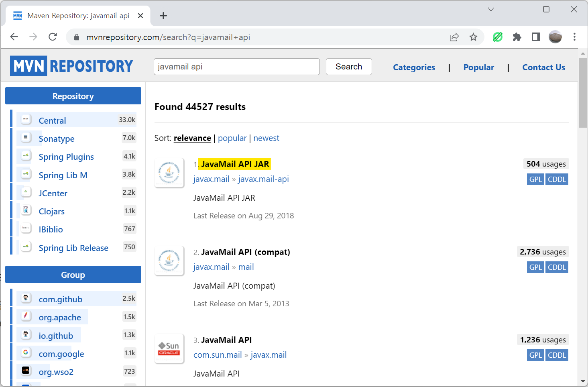Click the browser address bar URL
The image size is (588, 387).
168,37
